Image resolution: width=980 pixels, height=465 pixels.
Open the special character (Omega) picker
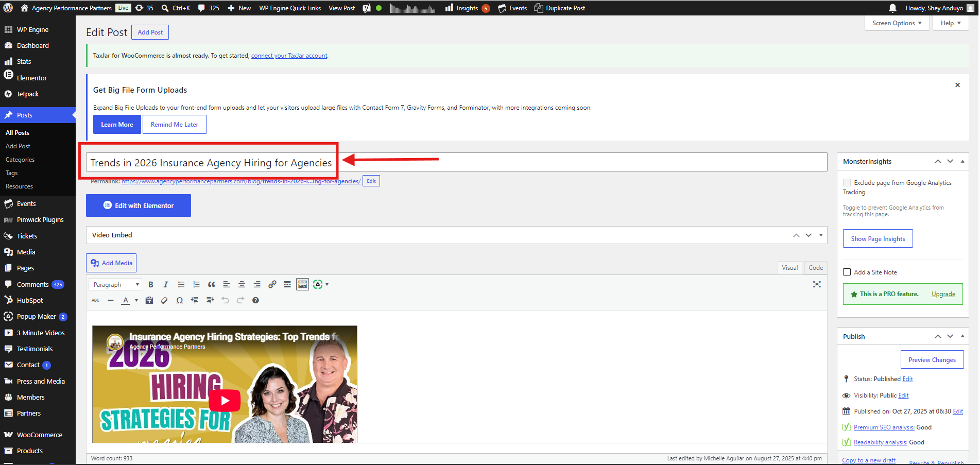tap(180, 300)
